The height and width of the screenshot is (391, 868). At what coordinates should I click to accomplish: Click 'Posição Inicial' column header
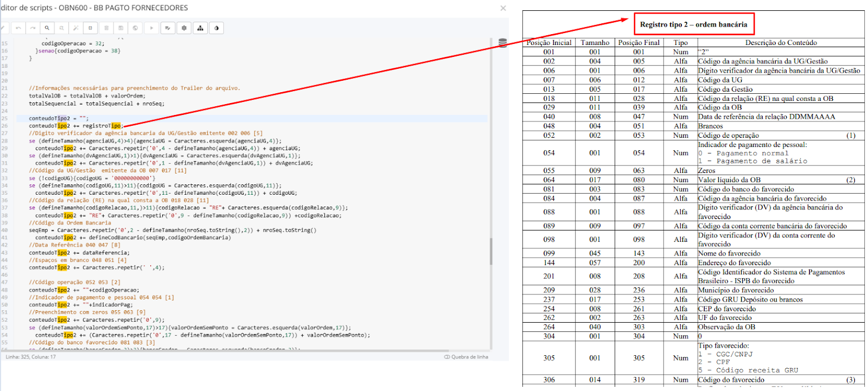click(x=549, y=43)
